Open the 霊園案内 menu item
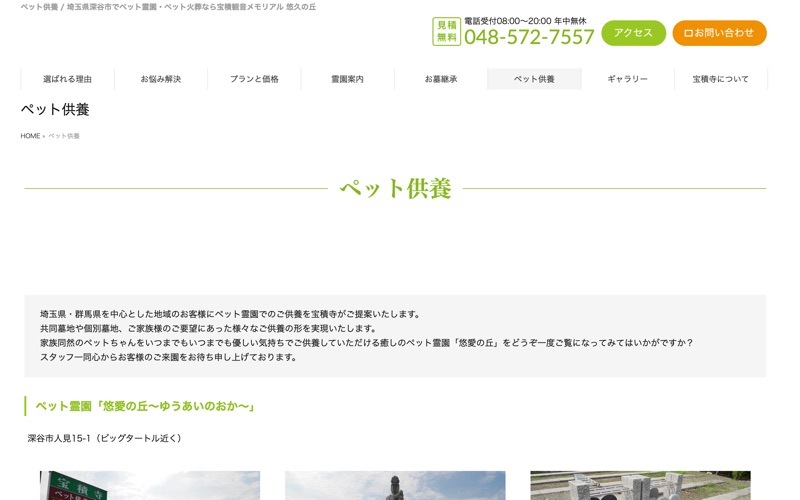Screen dimensions: 800x500 pos(347,79)
